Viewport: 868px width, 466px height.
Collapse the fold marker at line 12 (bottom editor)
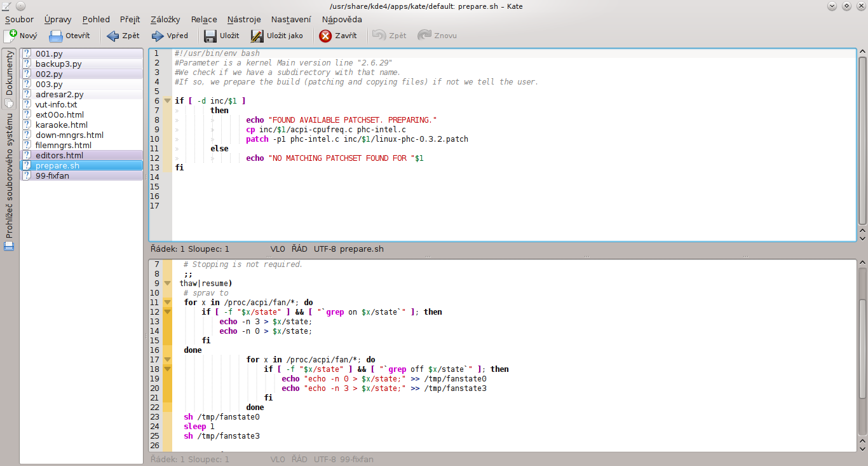[x=167, y=312]
